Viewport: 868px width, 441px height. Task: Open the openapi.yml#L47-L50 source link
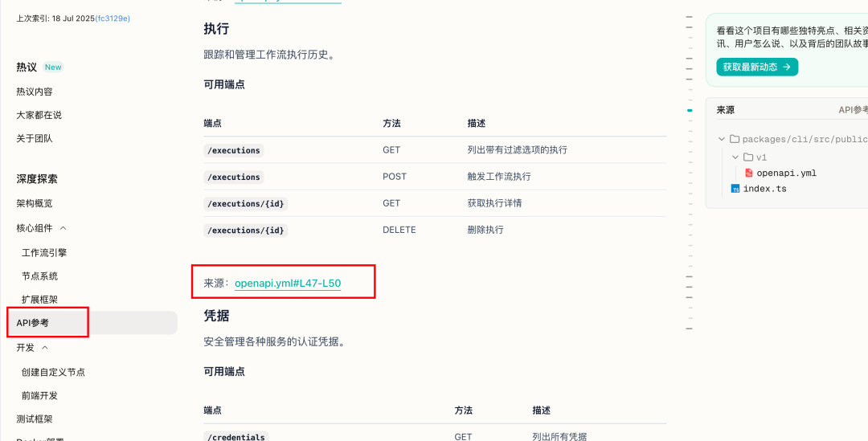coord(288,284)
